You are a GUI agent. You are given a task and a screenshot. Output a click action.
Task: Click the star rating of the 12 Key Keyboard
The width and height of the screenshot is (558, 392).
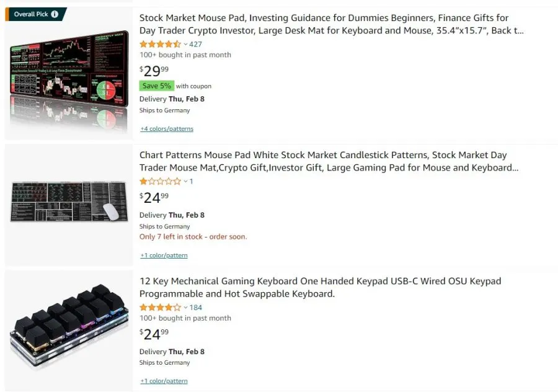click(159, 307)
